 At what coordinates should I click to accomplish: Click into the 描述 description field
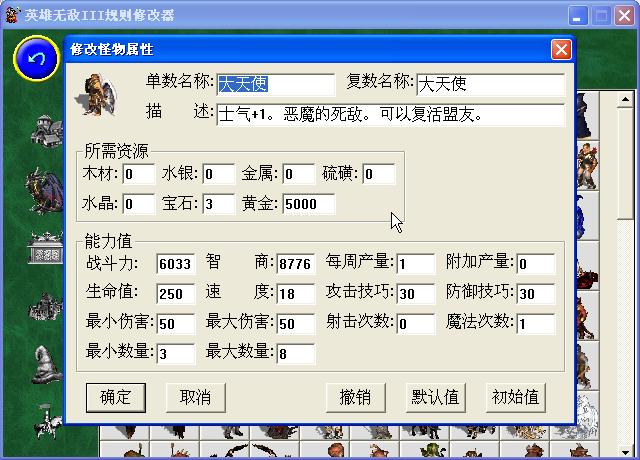391,115
